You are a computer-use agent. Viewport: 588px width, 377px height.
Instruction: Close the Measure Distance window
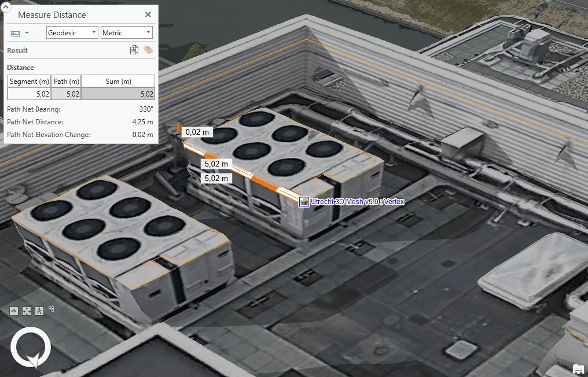148,14
